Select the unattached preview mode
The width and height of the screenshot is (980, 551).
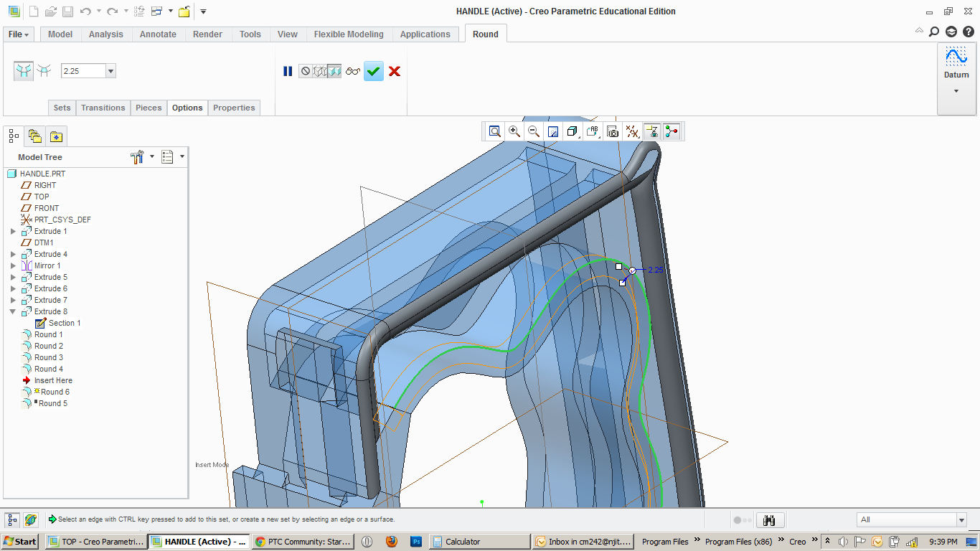click(320, 71)
